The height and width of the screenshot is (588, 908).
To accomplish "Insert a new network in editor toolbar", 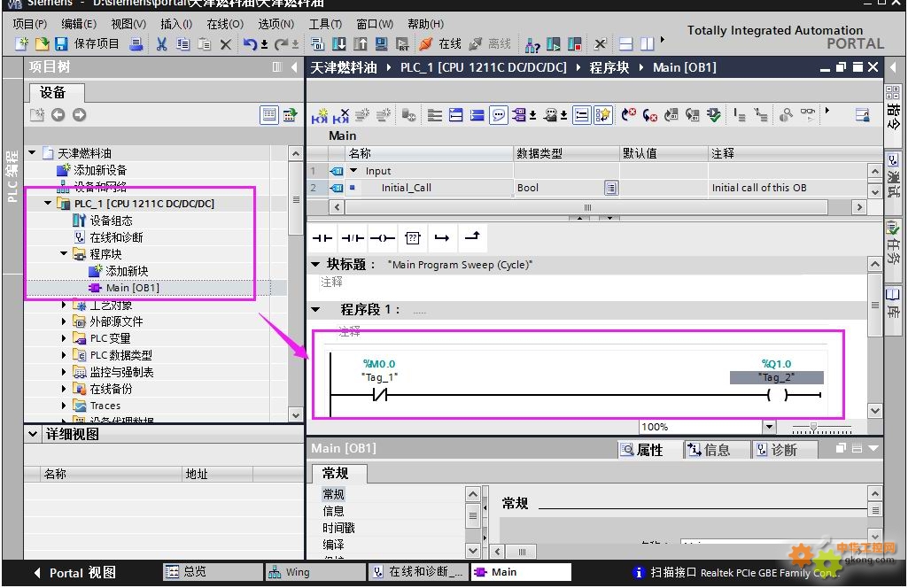I will click(x=320, y=116).
